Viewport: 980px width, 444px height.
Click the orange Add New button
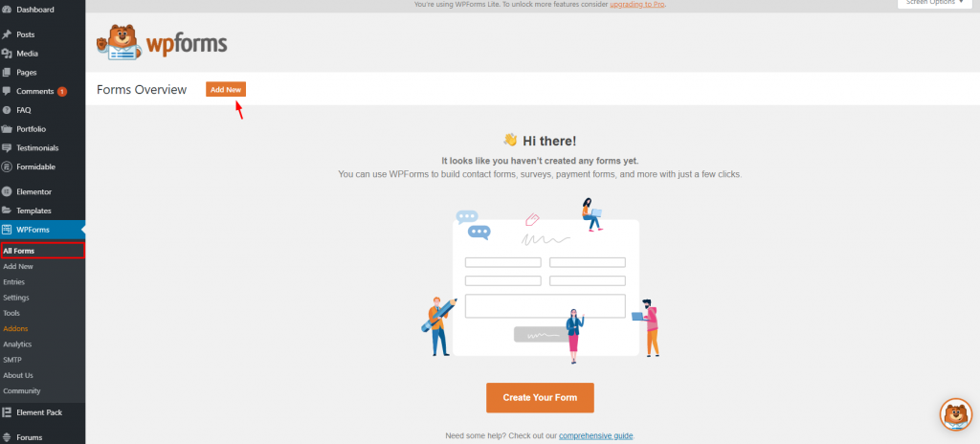point(226,89)
